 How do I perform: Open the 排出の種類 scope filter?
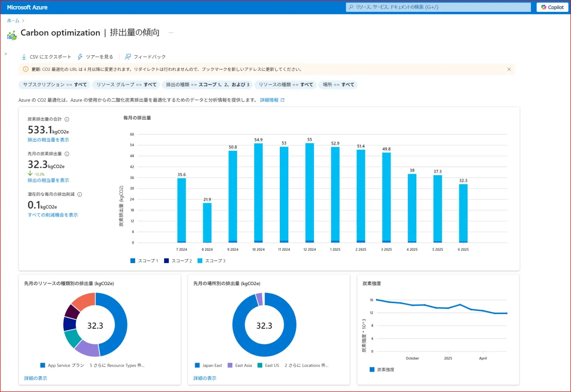pos(207,85)
